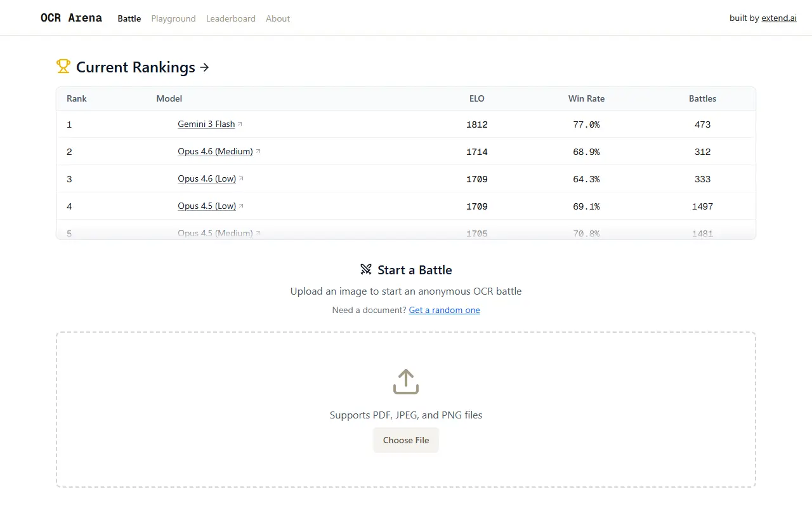Open the Gemini 3 Flash model link

point(206,124)
